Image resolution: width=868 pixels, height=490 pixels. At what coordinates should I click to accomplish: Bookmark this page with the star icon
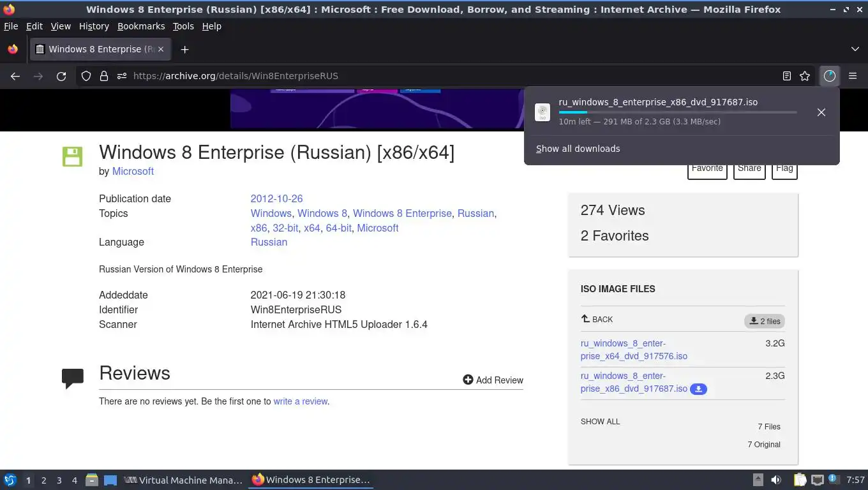pos(805,76)
